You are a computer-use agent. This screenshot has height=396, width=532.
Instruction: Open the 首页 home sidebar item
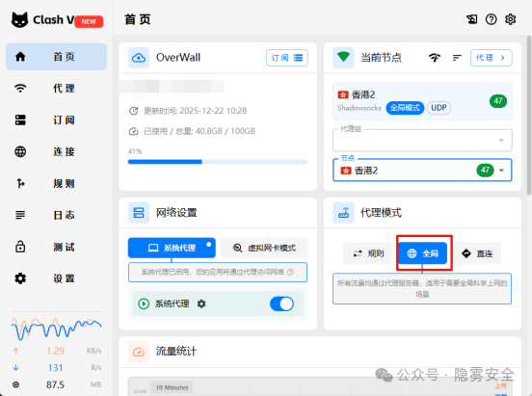click(x=56, y=57)
